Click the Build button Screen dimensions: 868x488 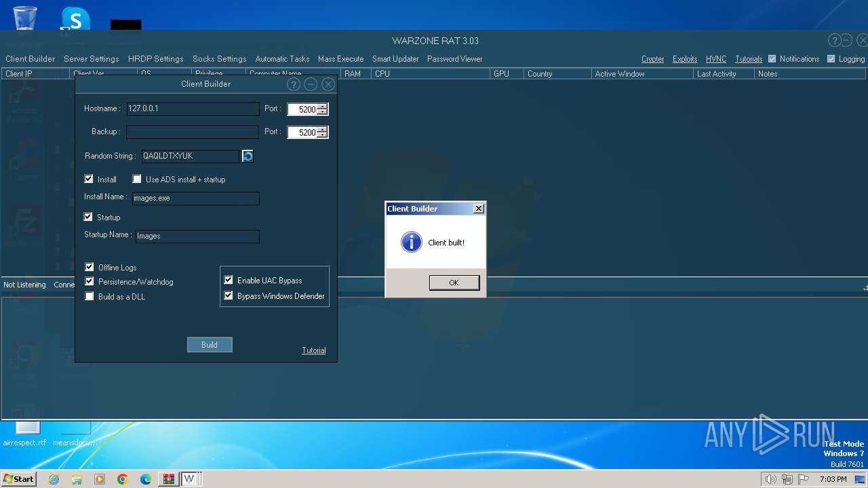[x=210, y=345]
